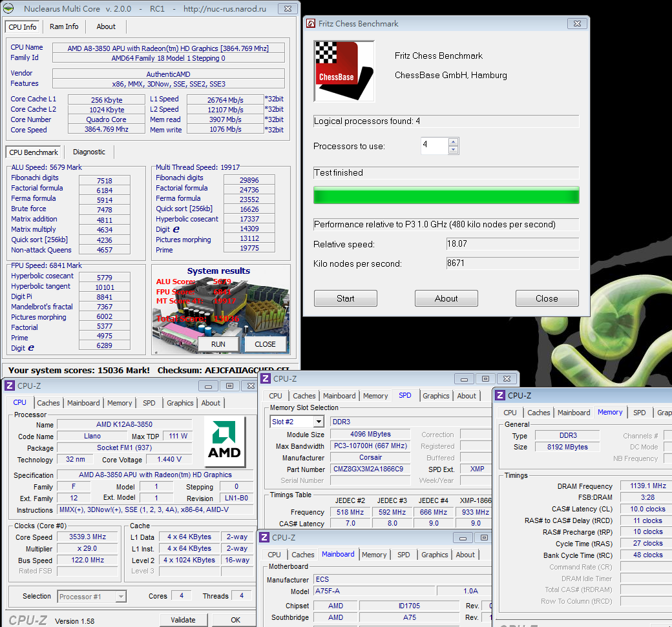Open Mainboard tab in CPU-Z CPU window
This screenshot has width=672, height=627.
coord(83,402)
